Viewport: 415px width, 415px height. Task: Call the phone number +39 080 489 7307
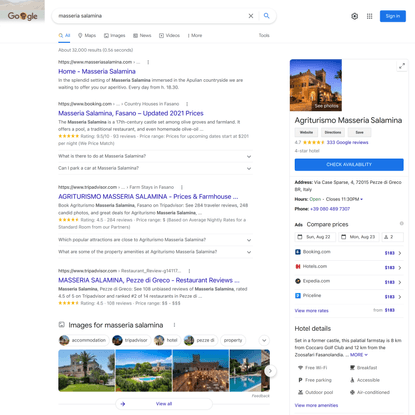(x=330, y=209)
